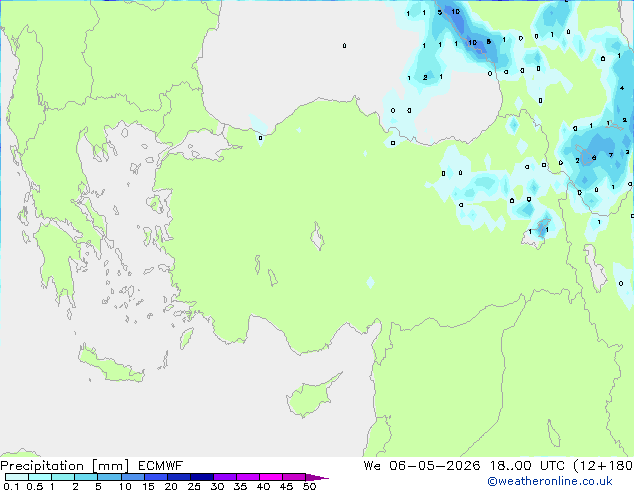The image size is (634, 490).
Task: Click the legend label "20"
Action: point(171,486)
